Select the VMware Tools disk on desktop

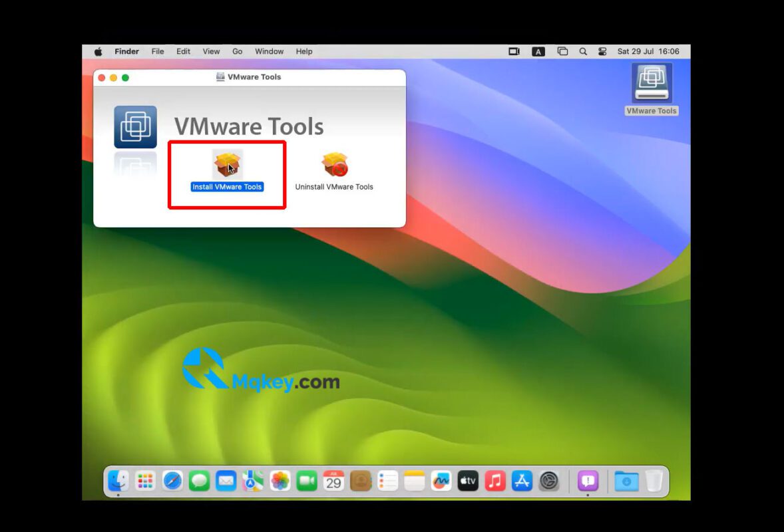pos(652,83)
